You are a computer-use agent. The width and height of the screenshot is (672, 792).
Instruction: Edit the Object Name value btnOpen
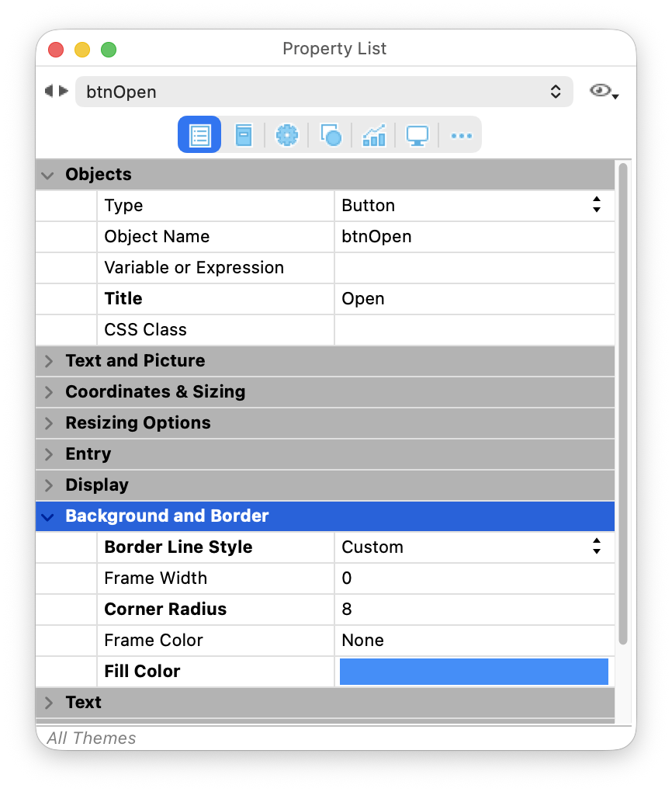pos(474,236)
